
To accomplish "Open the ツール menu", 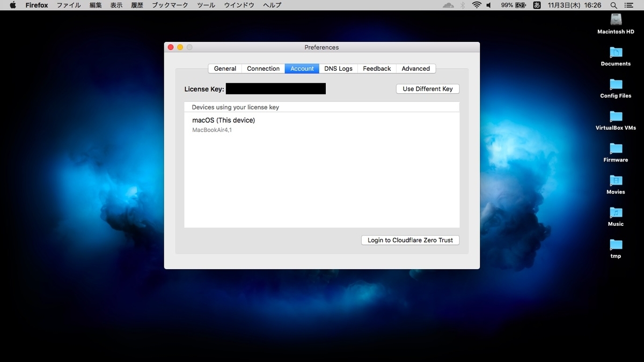I will pos(206,5).
